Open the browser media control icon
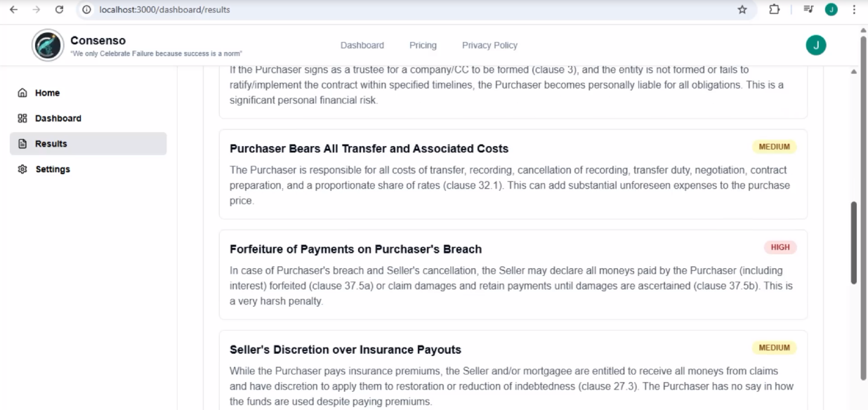Image resolution: width=868 pixels, height=410 pixels. 808,10
